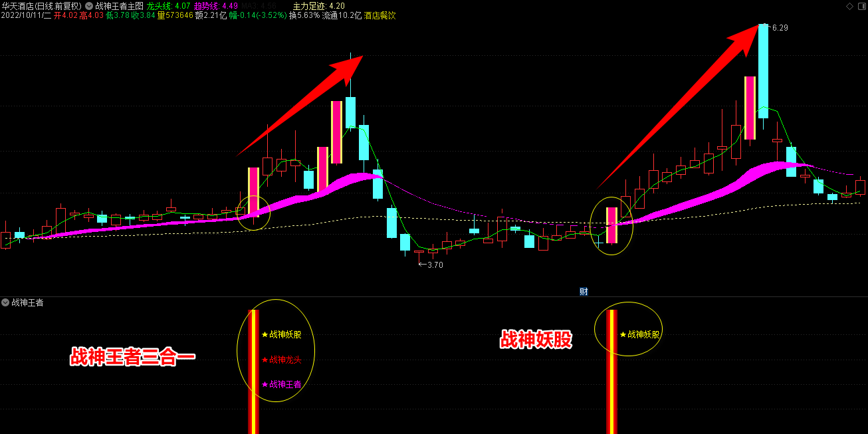Select the 主力足迹 indicator label
Viewport: 868px width, 434px height.
(318, 5)
